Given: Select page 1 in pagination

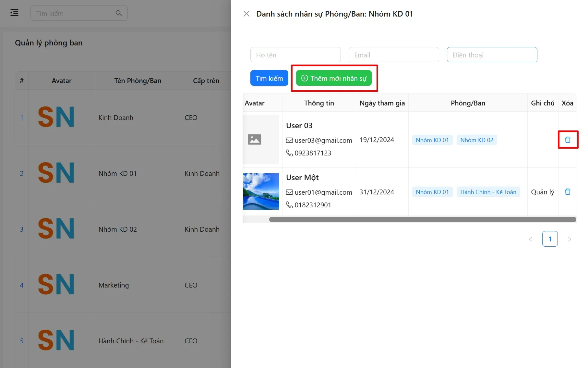Looking at the screenshot, I should click(550, 239).
